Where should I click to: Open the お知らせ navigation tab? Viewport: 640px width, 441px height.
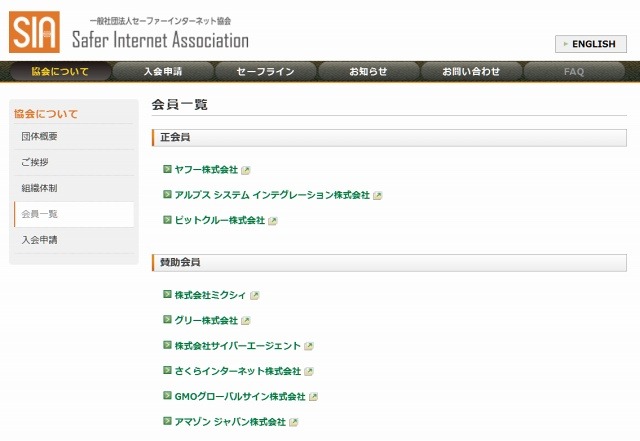[369, 71]
